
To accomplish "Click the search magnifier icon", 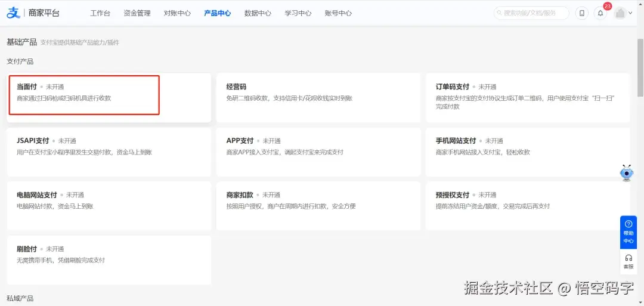I will pyautogui.click(x=500, y=13).
